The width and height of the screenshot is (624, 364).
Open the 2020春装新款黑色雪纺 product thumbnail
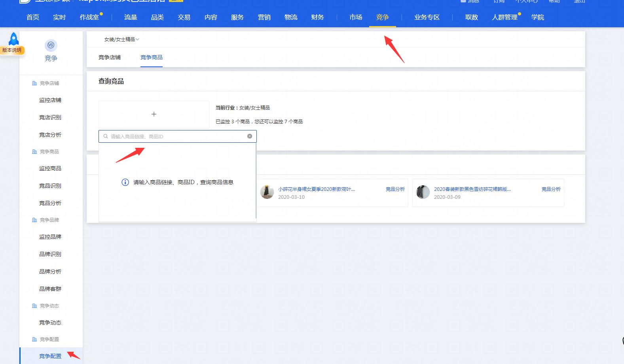(423, 192)
